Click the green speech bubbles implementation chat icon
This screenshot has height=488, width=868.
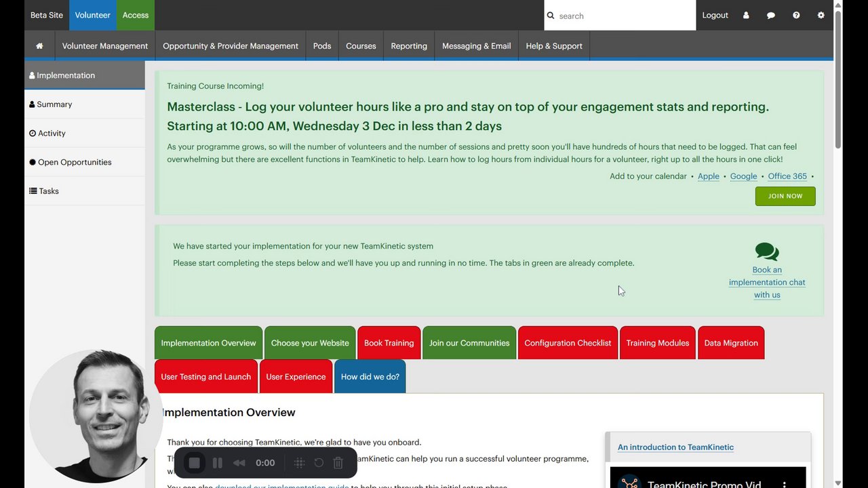(767, 251)
